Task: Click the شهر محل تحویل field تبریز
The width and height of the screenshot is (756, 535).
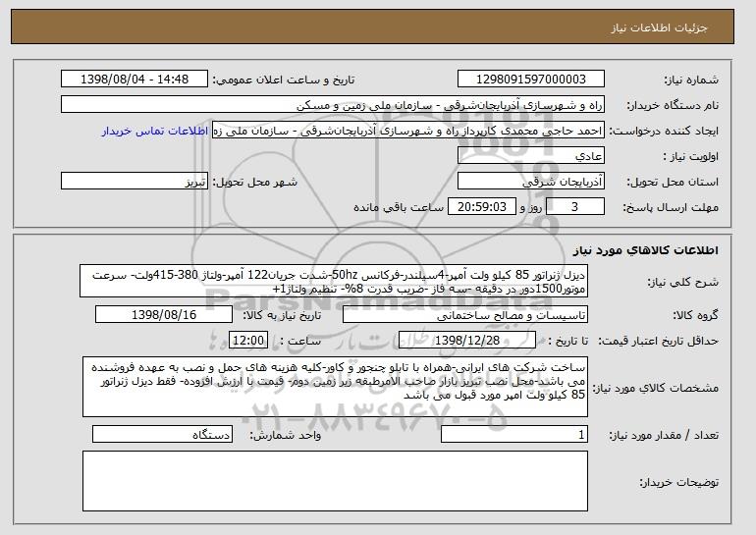Action: tap(135, 182)
